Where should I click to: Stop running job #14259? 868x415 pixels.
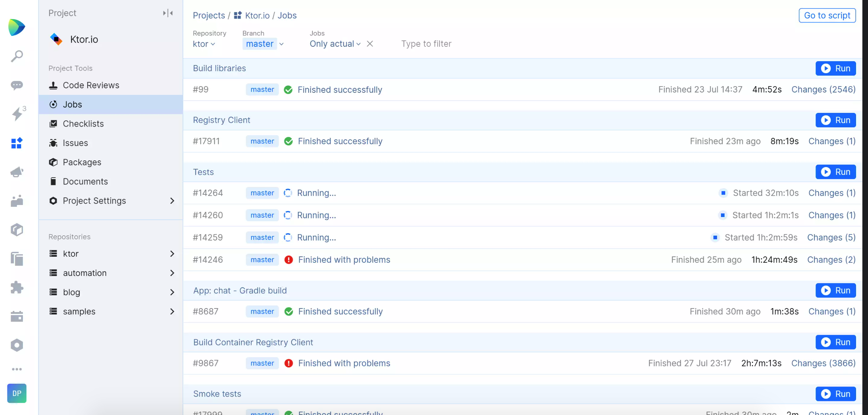715,238
